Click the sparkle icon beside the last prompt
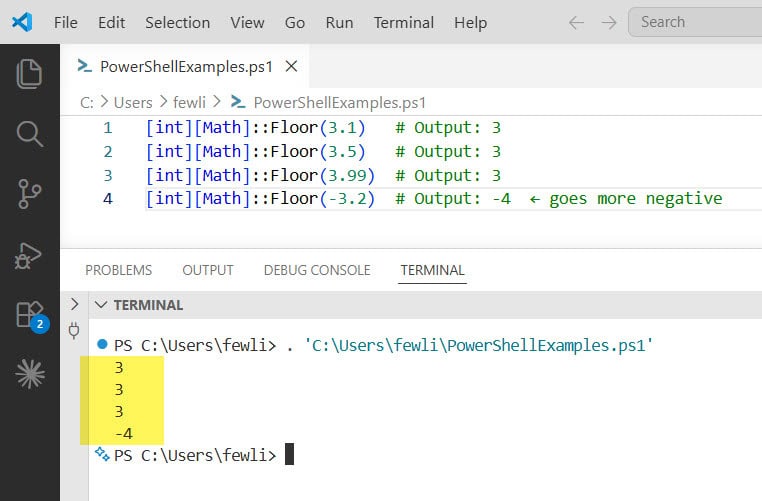Screen dimensions: 762x501 pos(102,454)
